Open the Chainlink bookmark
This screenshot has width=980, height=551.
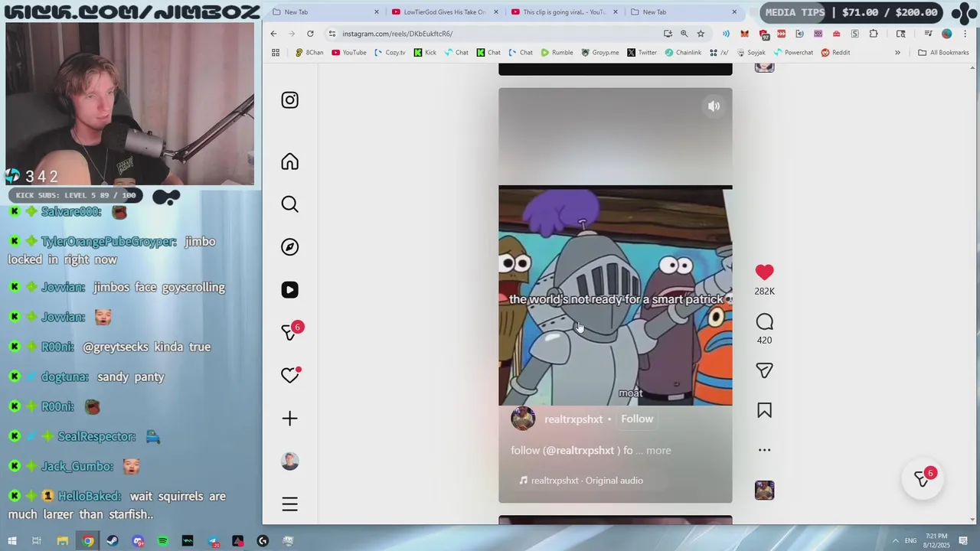(x=683, y=53)
